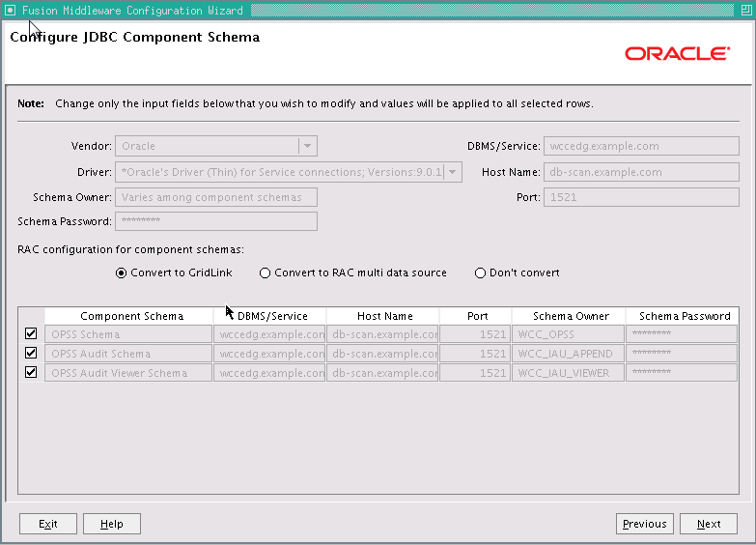The height and width of the screenshot is (545, 756).
Task: Open the Help button
Action: click(112, 524)
